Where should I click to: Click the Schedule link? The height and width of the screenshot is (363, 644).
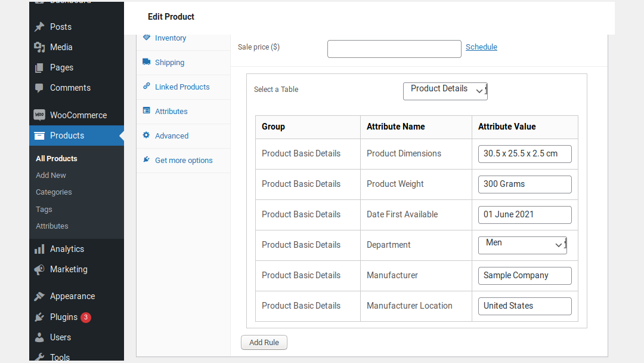(x=481, y=47)
